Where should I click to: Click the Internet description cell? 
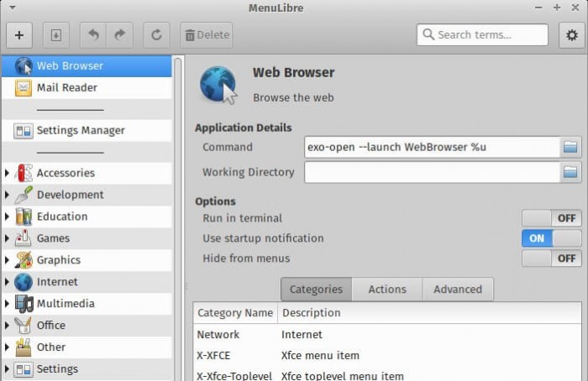pos(302,335)
